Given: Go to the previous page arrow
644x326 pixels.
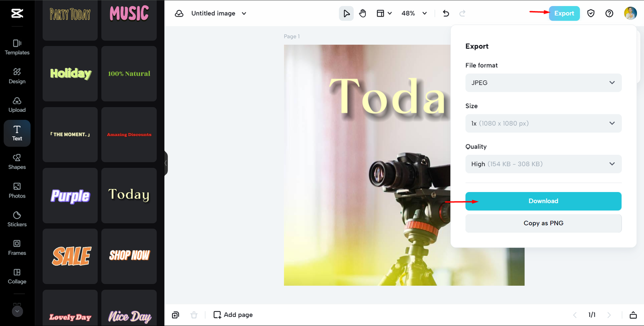Looking at the screenshot, I should (x=575, y=315).
